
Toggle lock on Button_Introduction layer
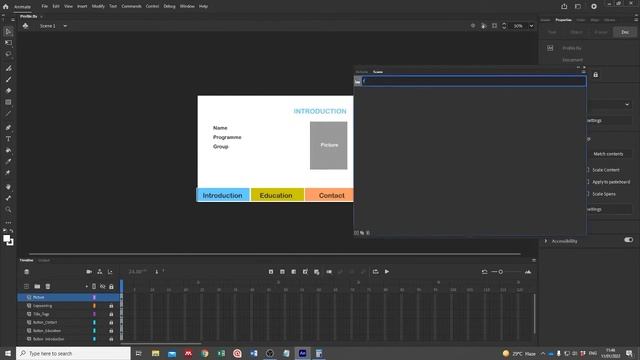(111, 339)
